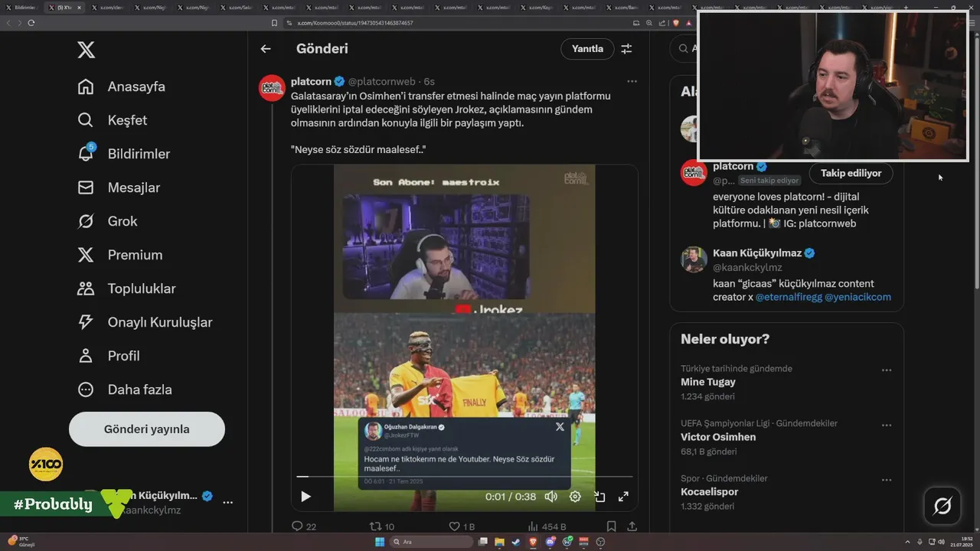980x551 pixels.
Task: Click the Yanıtla button
Action: pyautogui.click(x=587, y=49)
